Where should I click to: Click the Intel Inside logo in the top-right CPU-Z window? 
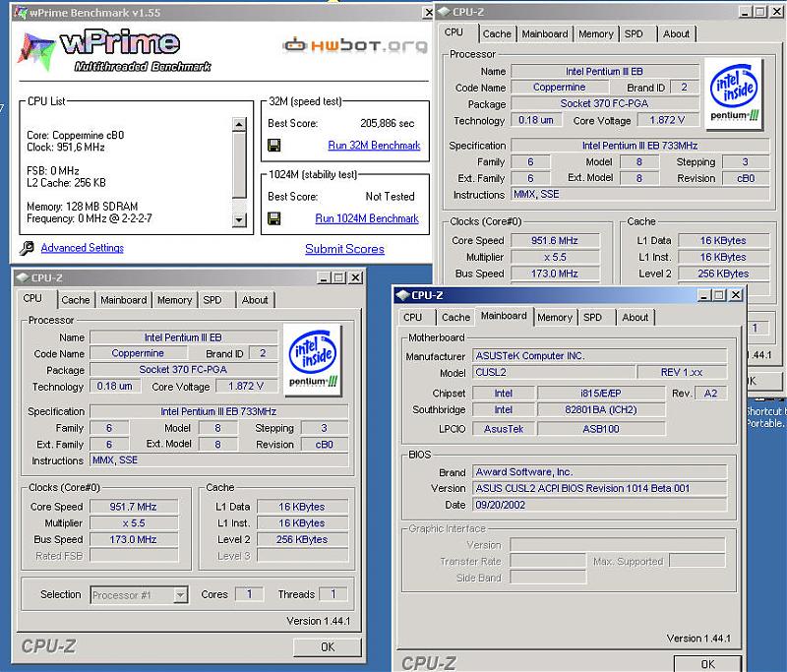coord(734,93)
